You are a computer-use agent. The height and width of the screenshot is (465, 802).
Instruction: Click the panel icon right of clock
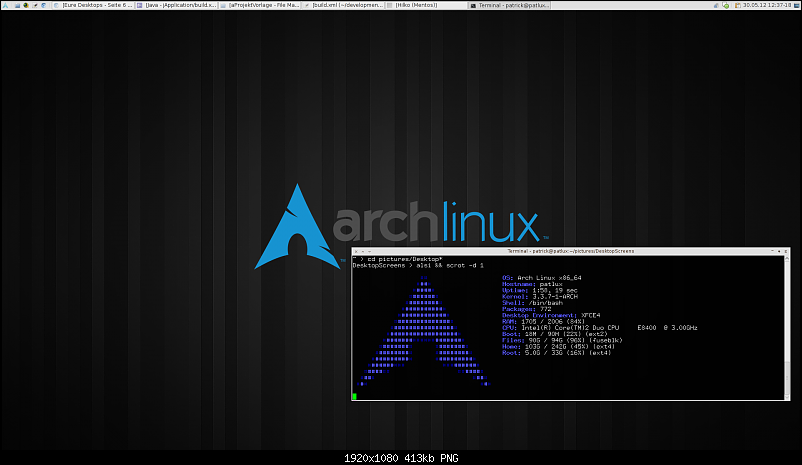pos(796,6)
